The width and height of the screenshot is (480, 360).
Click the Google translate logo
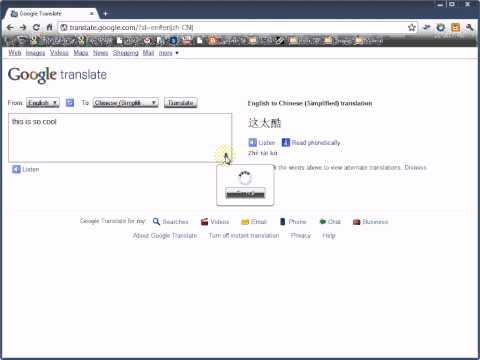click(x=57, y=75)
